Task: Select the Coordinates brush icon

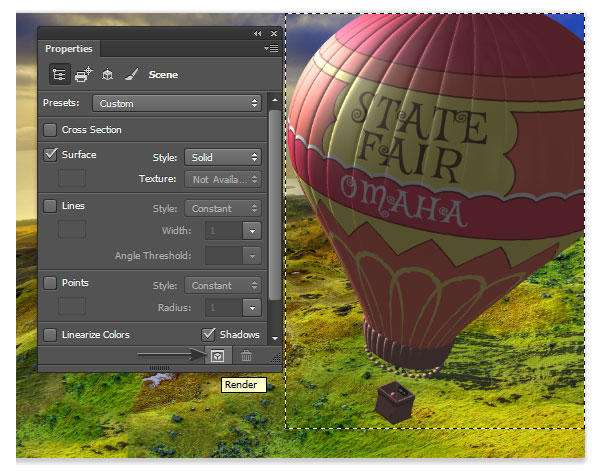Action: click(131, 74)
